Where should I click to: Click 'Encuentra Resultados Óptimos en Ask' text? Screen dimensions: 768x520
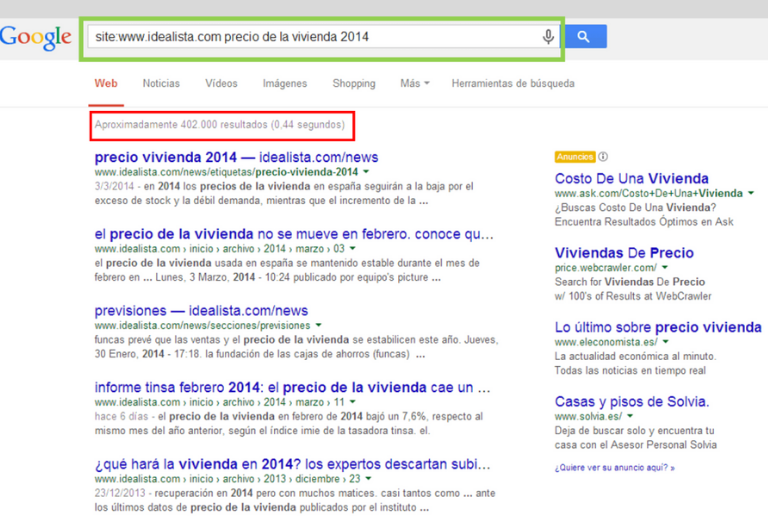(x=644, y=222)
